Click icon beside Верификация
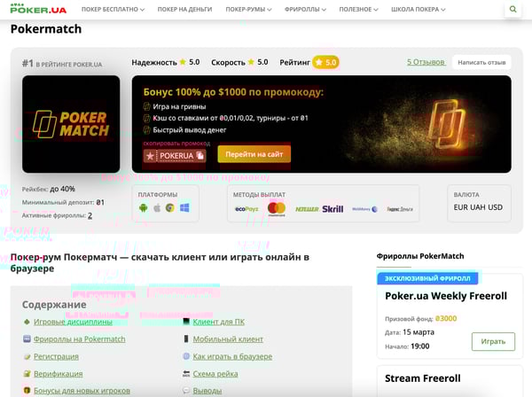 27,374
